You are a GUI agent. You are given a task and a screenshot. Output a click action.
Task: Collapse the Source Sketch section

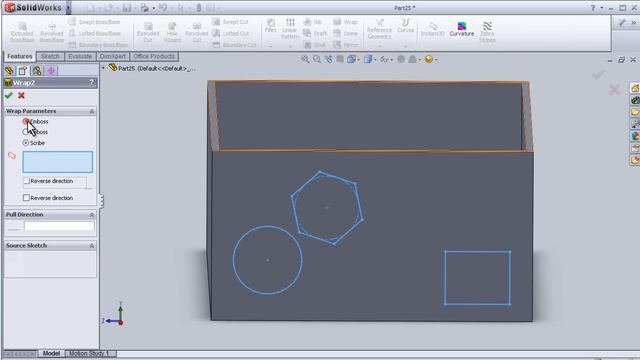pos(91,246)
